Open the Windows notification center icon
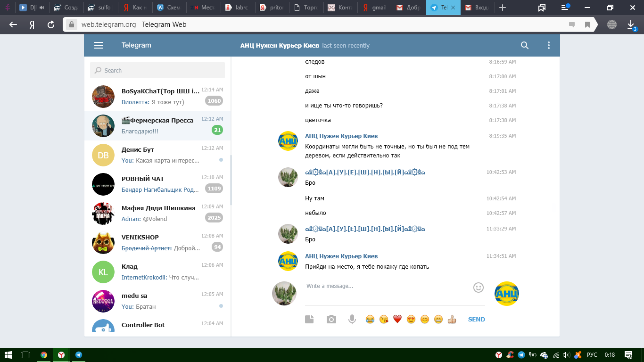Screen dimensions: 644x362 tap(628, 355)
